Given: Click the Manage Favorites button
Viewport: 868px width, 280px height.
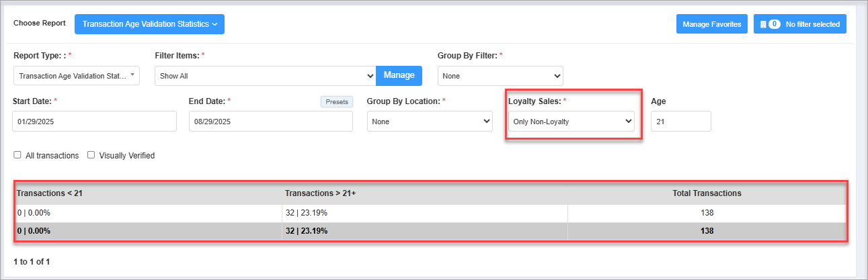Looking at the screenshot, I should (711, 24).
